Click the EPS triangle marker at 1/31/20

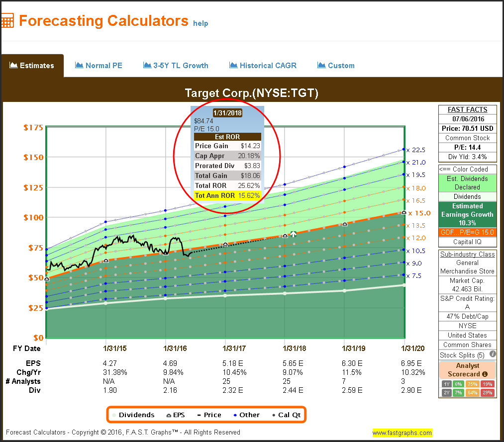(404, 212)
